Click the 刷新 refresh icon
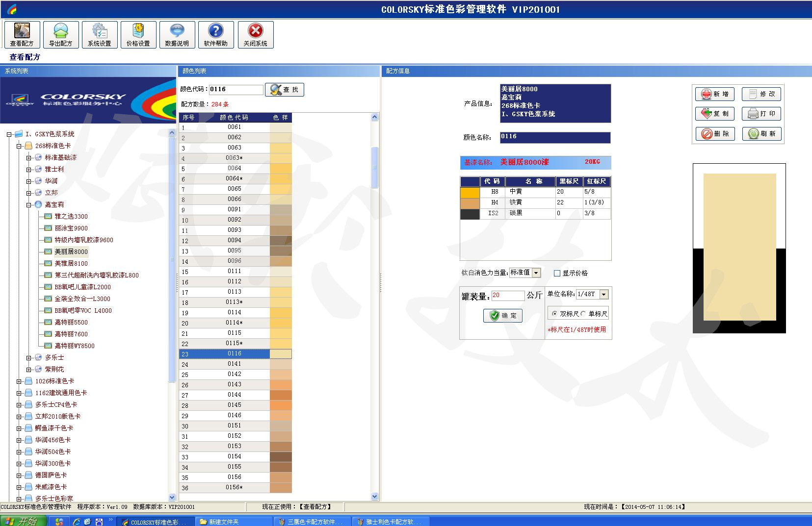This screenshot has width=812, height=526. click(761, 134)
